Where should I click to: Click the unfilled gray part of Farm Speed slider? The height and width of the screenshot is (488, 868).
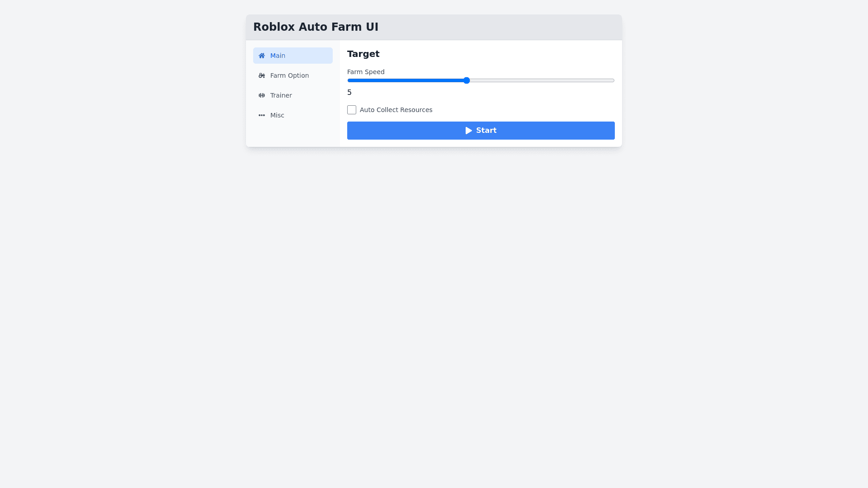542,80
